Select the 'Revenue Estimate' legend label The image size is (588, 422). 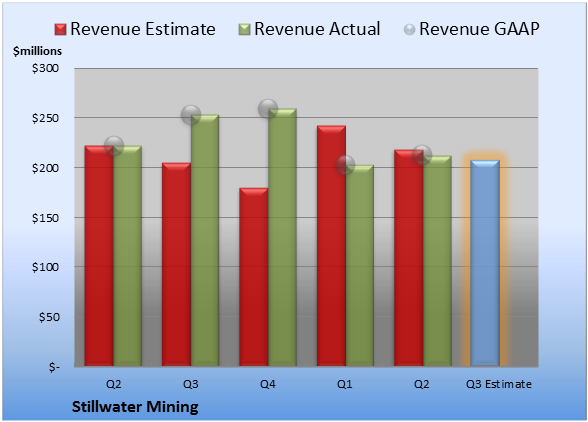(143, 29)
